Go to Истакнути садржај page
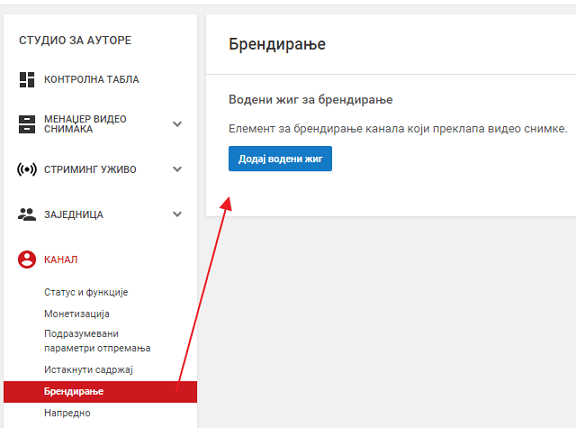Viewport: 576px width, 428px height. 88,370
